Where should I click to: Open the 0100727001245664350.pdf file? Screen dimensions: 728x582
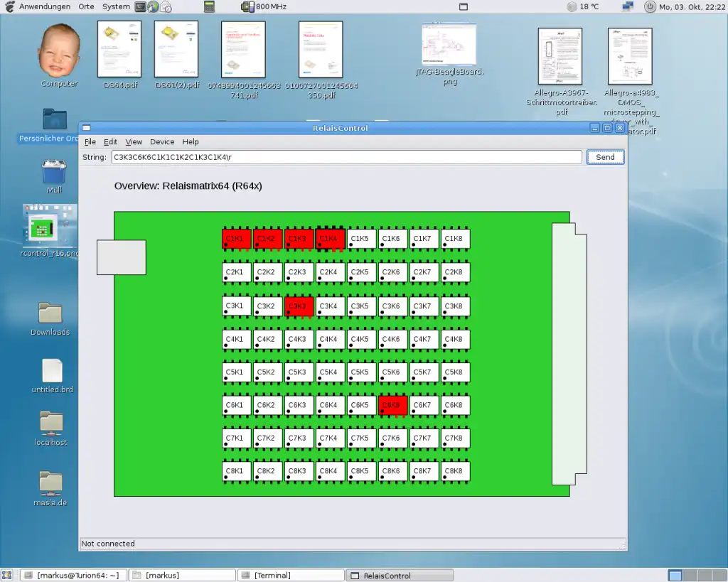321,60
